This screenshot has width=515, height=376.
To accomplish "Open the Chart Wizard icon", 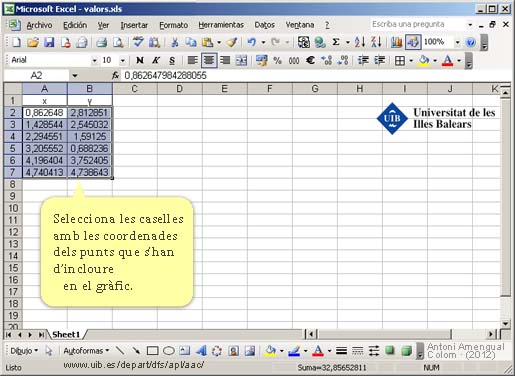I will coord(396,42).
